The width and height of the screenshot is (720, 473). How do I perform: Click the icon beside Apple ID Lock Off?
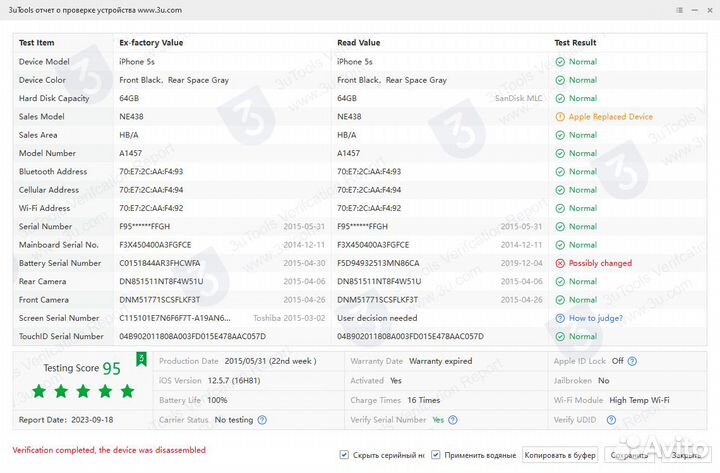(x=632, y=361)
